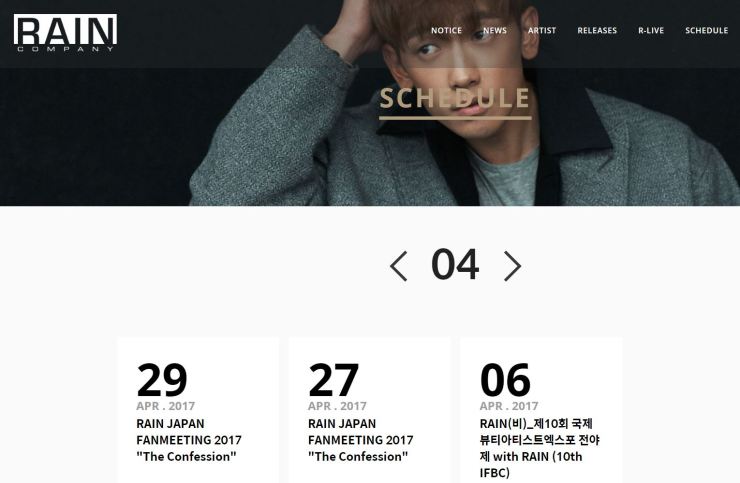Open the ARTIST menu item
The image size is (740, 483).
[x=542, y=30]
